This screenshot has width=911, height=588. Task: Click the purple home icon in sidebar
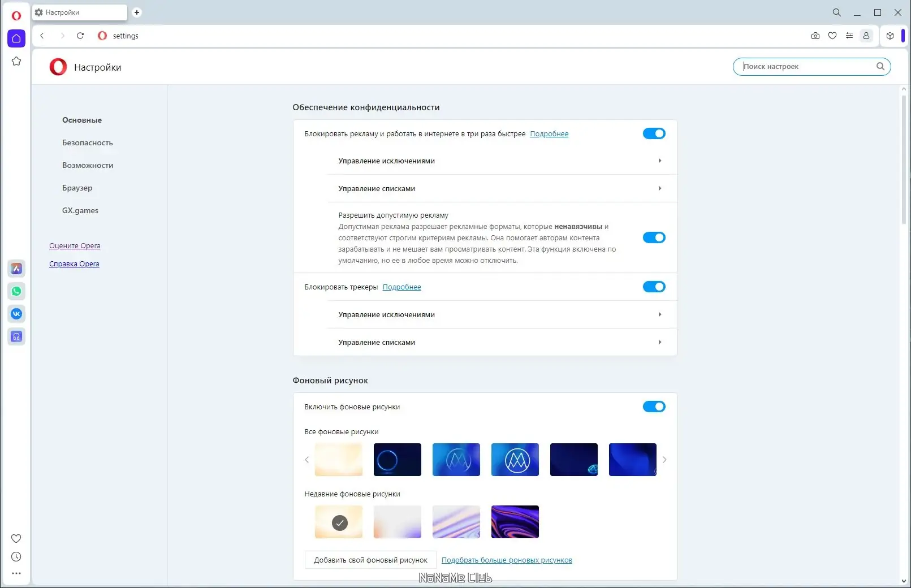[x=16, y=38]
